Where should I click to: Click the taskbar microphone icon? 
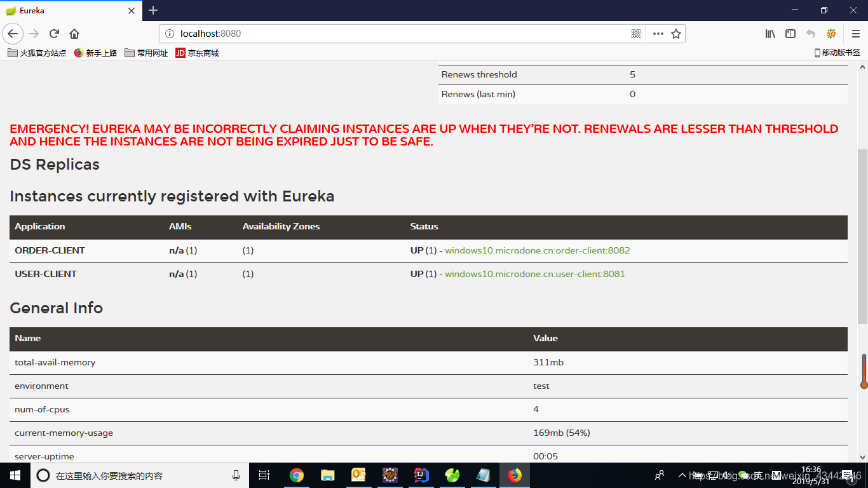[x=236, y=475]
